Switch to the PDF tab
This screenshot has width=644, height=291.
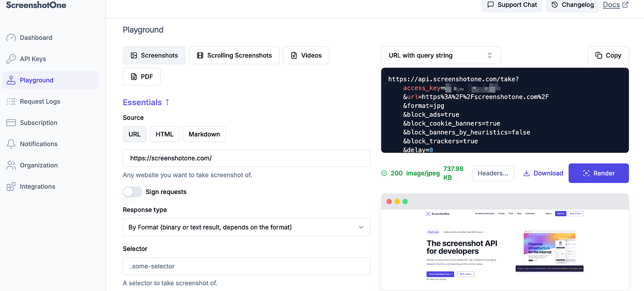142,76
